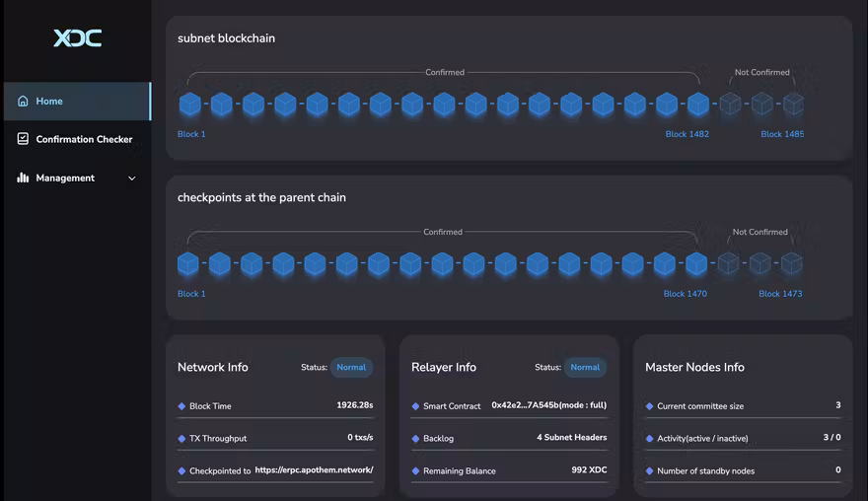
Task: Click parent chain cube above Block 1470
Action: tap(696, 263)
